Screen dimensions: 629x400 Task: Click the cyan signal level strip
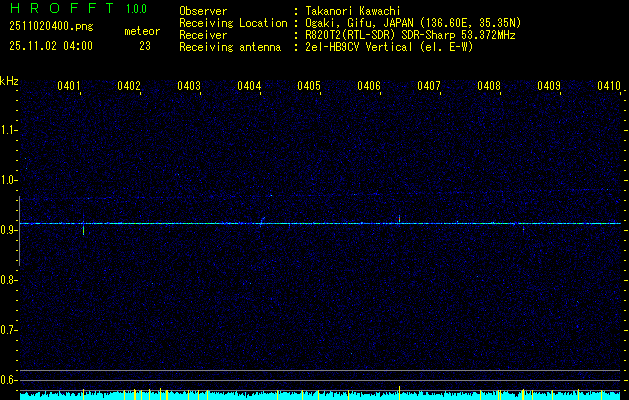(x=320, y=396)
